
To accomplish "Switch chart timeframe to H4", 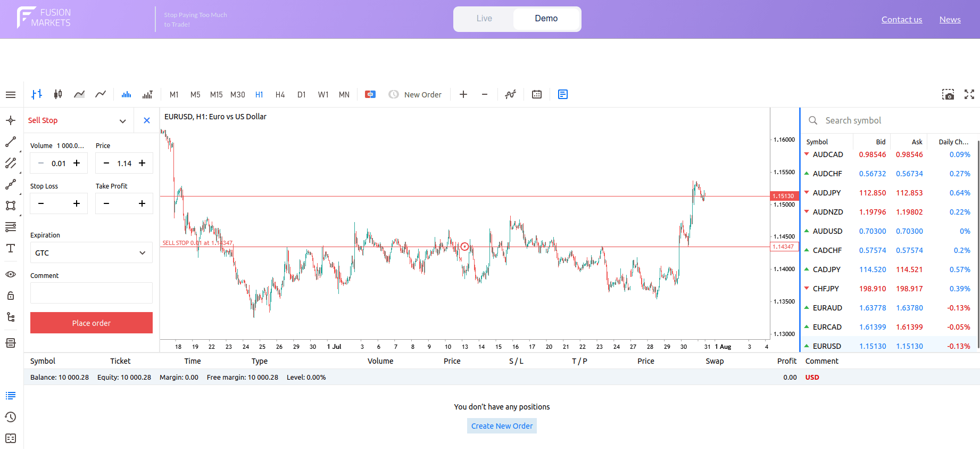I will (280, 94).
